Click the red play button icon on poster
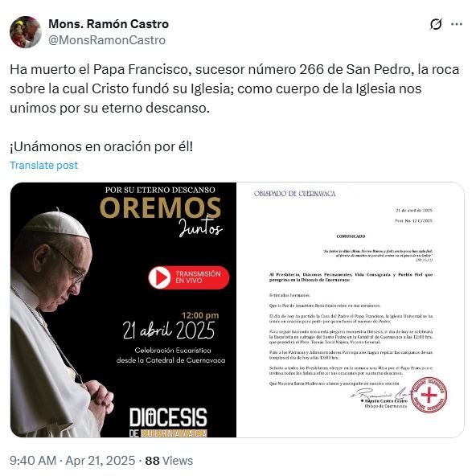The image size is (476, 476). pos(159,277)
